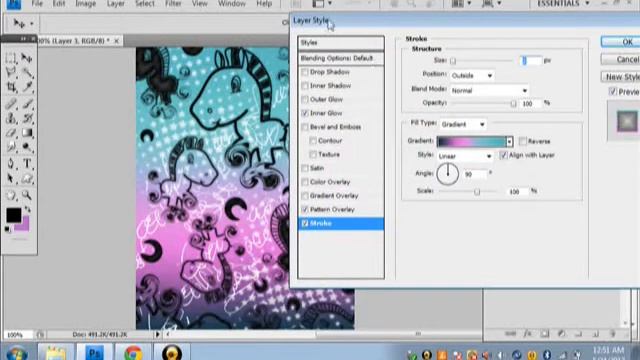Select the Zoom tool
This screenshot has width=640, height=360.
(27, 195)
